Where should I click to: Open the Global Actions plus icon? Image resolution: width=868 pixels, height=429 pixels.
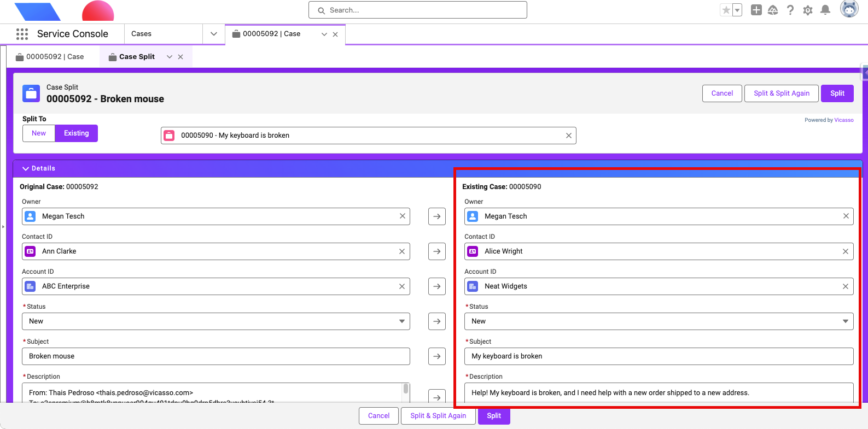coord(756,10)
